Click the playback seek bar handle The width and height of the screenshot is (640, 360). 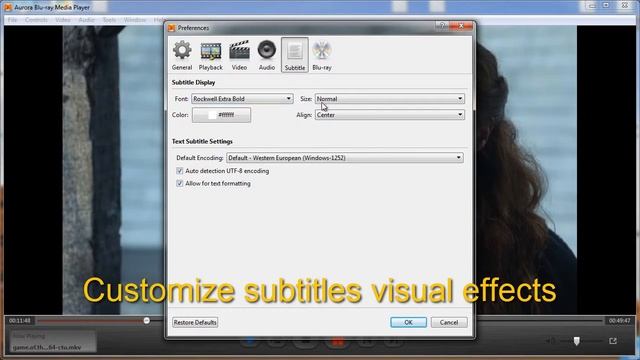147,321
